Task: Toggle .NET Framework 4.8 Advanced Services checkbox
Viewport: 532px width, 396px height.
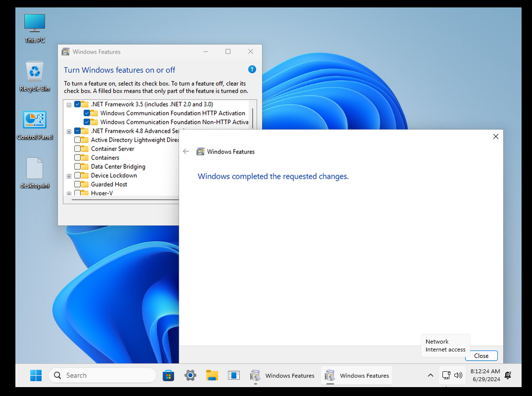Action: 77,131
